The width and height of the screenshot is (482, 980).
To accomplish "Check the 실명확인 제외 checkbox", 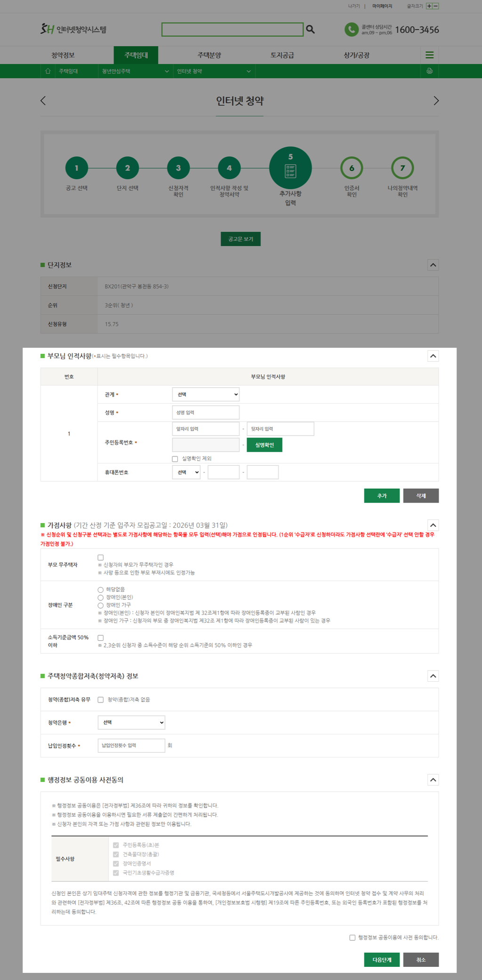I will 175,459.
